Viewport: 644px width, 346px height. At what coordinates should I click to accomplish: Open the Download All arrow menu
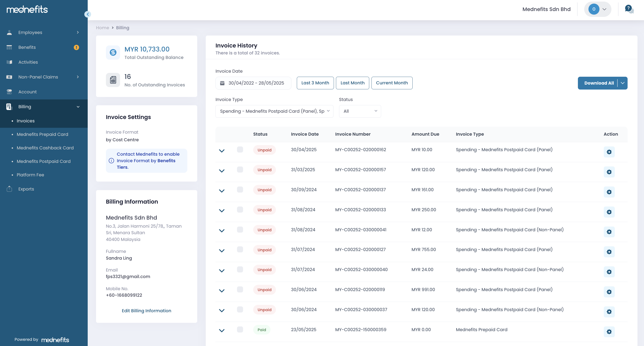(622, 83)
